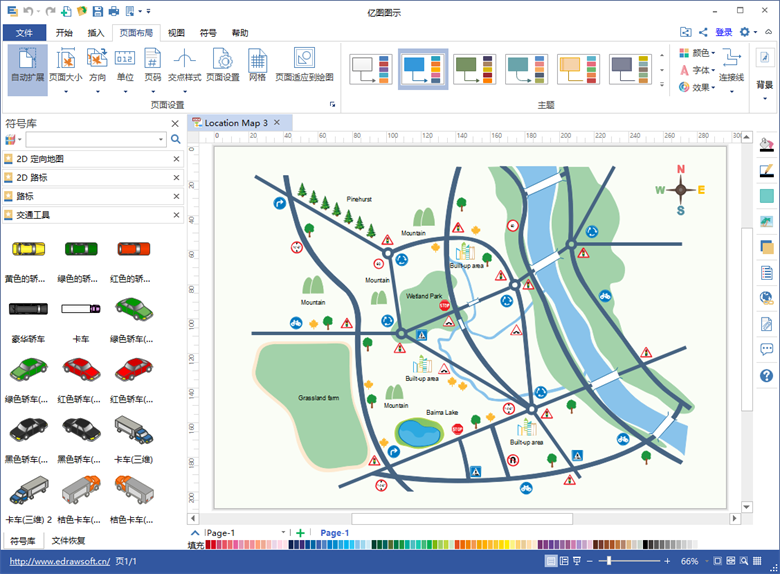Click the search magnifier icon in symbol library
This screenshot has height=574, width=780.
coord(176,139)
